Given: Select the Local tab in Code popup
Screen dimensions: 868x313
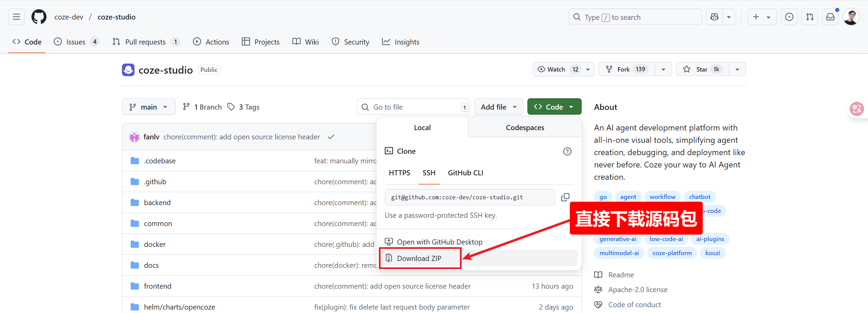Looking at the screenshot, I should coord(422,127).
